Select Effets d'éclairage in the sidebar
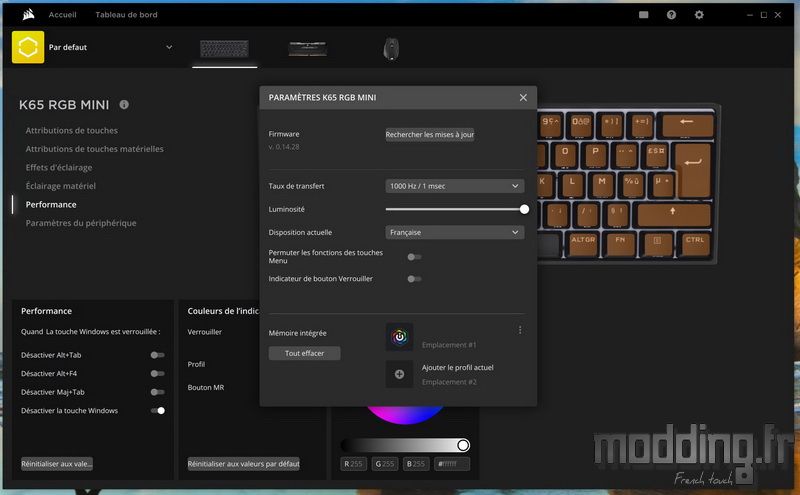Image resolution: width=800 pixels, height=495 pixels. pos(59,167)
